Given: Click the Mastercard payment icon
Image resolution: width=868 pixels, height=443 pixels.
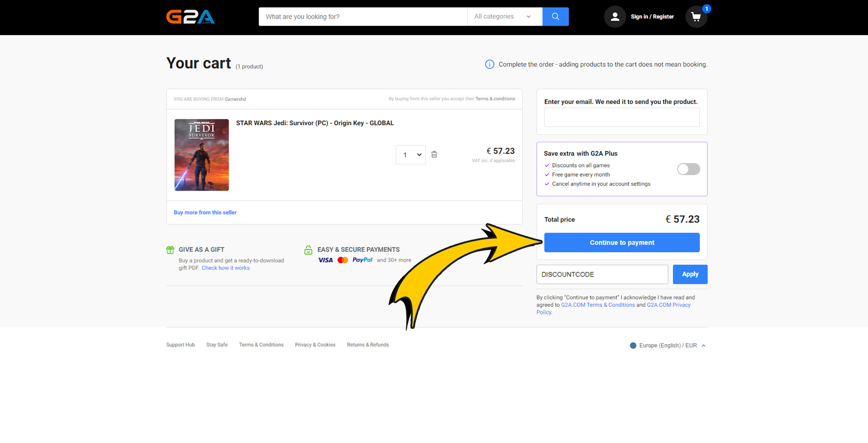Looking at the screenshot, I should pyautogui.click(x=343, y=260).
